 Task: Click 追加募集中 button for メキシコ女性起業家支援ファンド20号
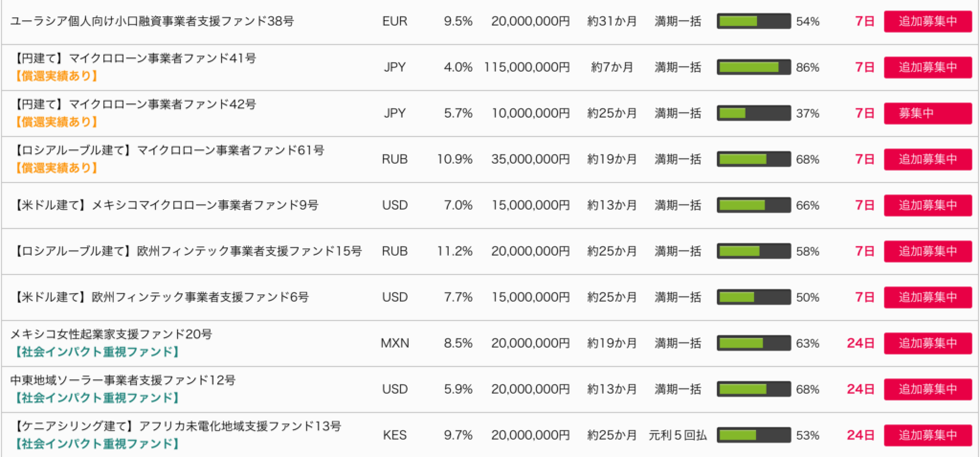coord(927,343)
